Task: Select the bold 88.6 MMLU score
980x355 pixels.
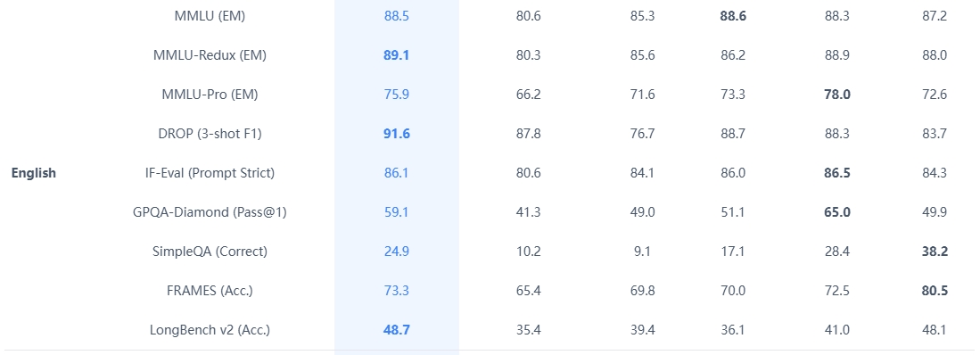Action: click(x=733, y=16)
